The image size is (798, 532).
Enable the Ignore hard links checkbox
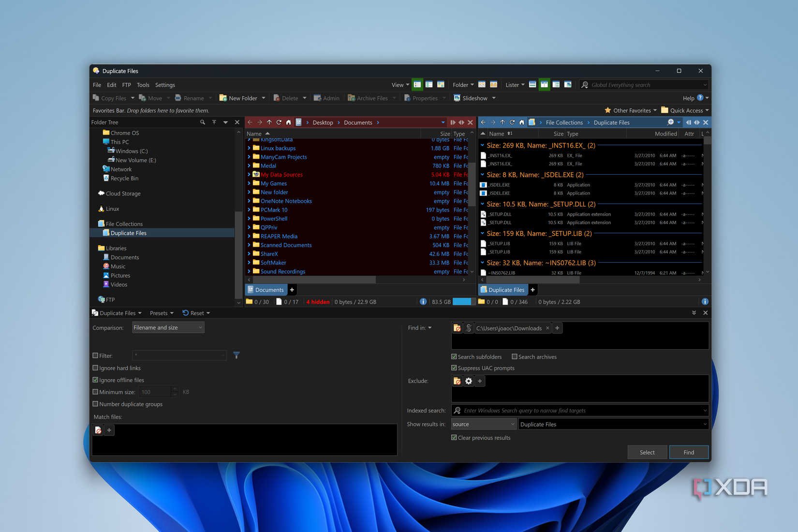tap(96, 368)
